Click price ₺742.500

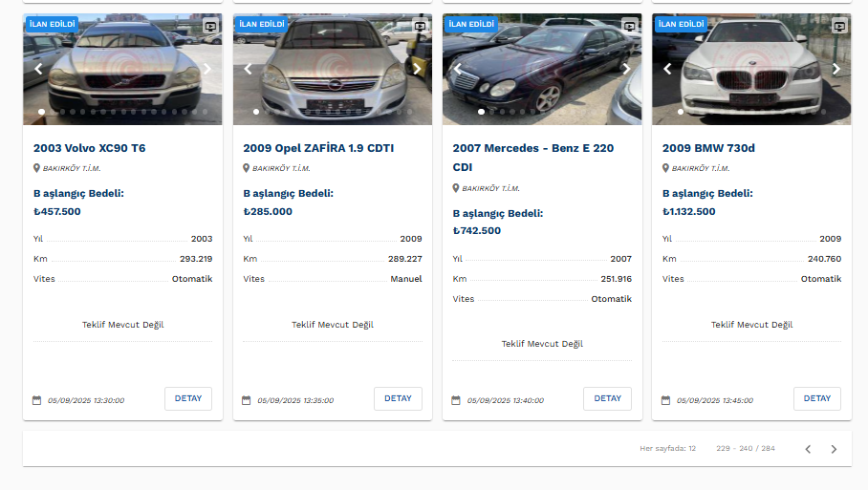click(477, 230)
